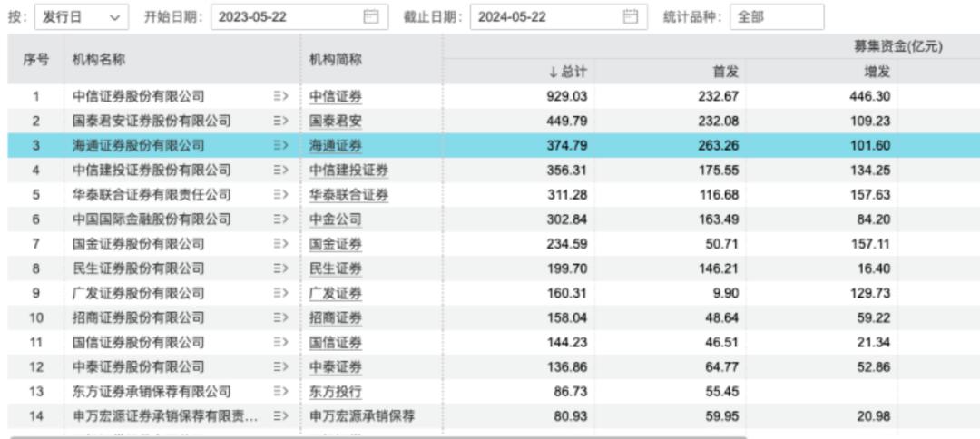Select the 首发 value 263.26

click(719, 146)
